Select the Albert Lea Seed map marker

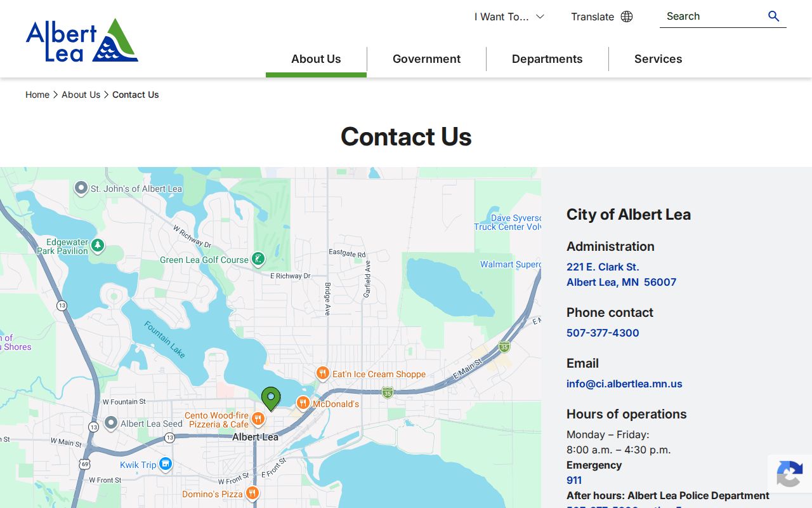point(111,423)
